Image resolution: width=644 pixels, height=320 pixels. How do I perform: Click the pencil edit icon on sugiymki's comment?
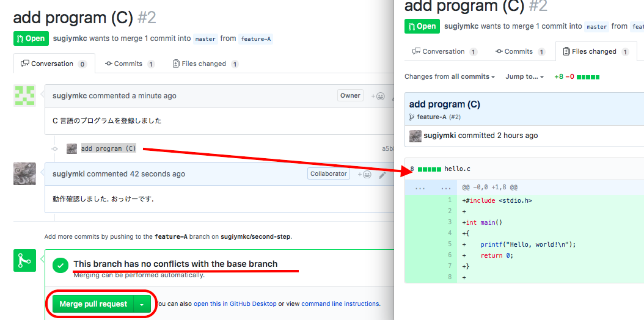382,175
